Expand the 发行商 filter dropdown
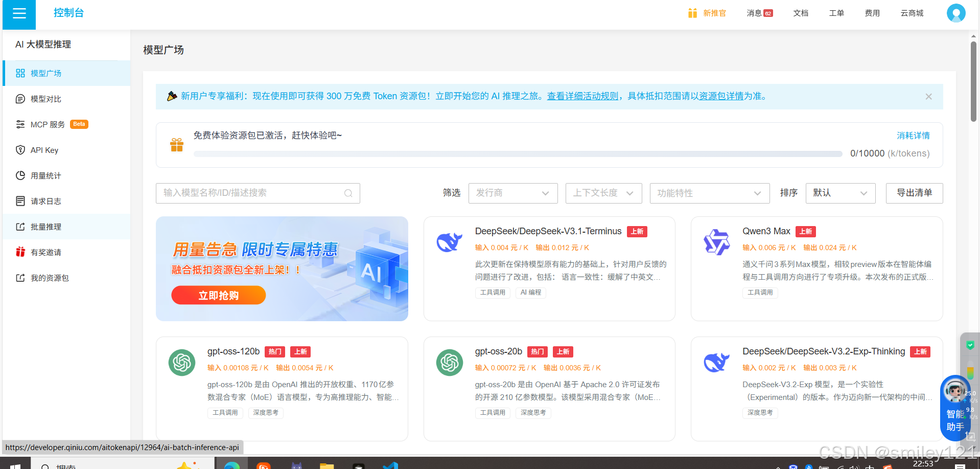This screenshot has width=980, height=469. 512,193
